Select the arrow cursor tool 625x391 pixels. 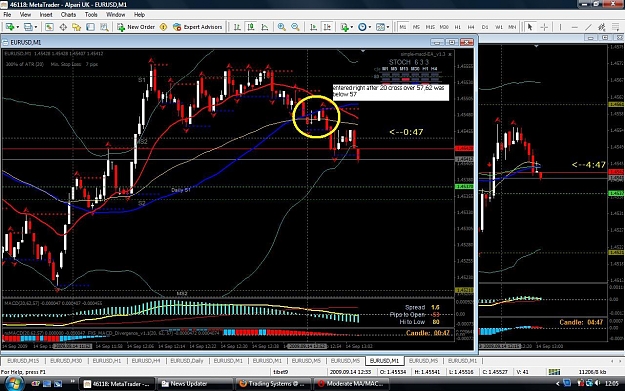tap(530, 27)
